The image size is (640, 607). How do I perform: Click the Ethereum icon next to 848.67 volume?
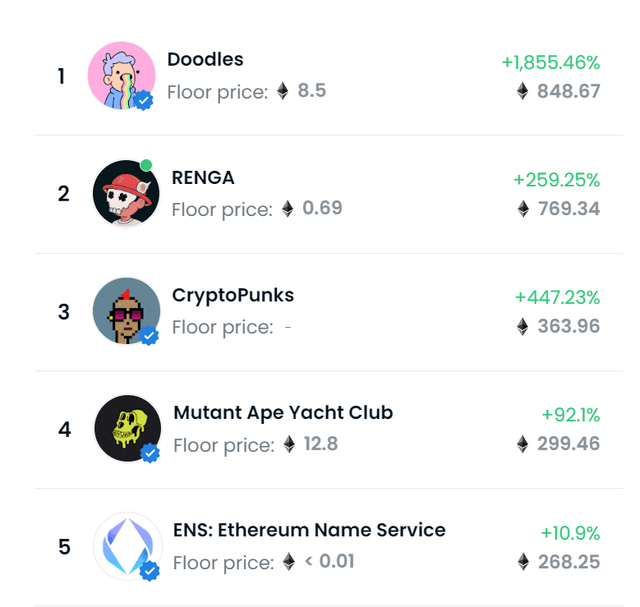[x=522, y=91]
